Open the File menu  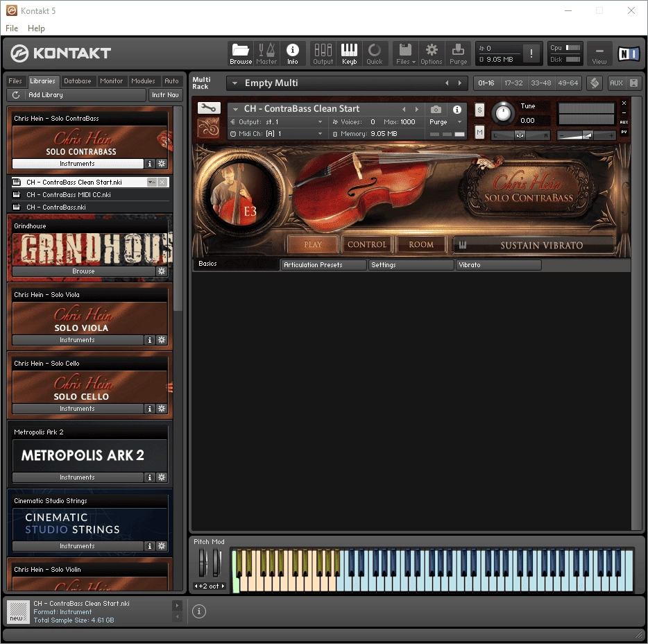click(x=12, y=28)
